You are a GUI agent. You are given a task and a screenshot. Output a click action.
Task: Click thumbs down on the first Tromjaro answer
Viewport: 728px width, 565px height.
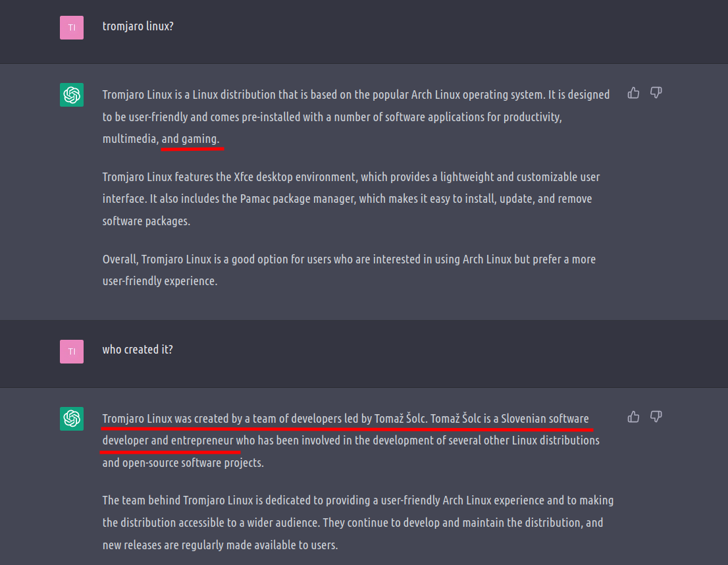click(x=656, y=93)
